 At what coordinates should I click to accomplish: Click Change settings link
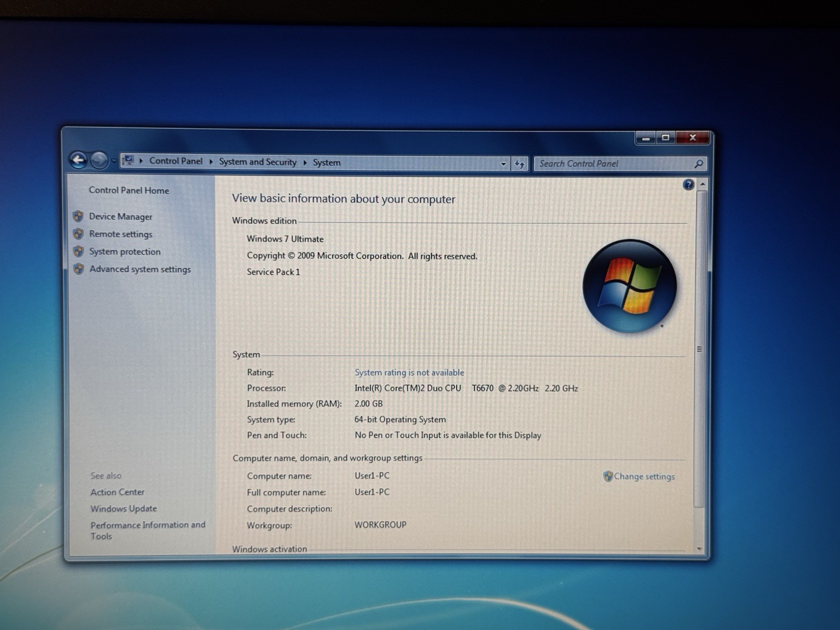pyautogui.click(x=644, y=476)
